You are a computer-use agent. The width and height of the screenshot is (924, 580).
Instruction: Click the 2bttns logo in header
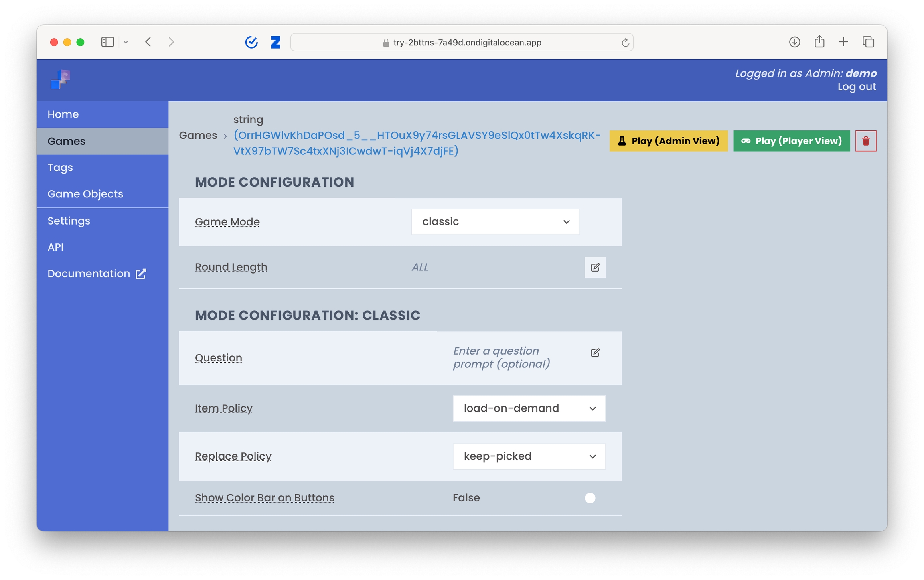pos(60,79)
